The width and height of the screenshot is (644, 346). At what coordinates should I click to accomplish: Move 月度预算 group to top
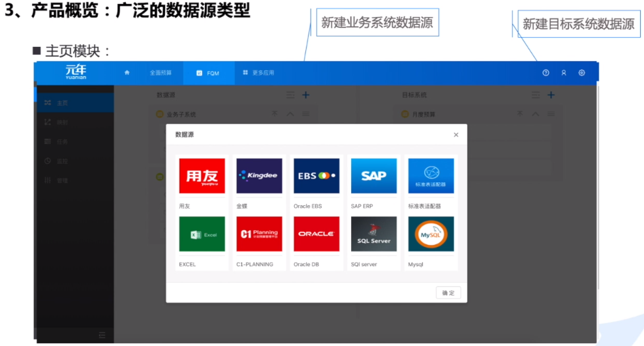tap(520, 113)
